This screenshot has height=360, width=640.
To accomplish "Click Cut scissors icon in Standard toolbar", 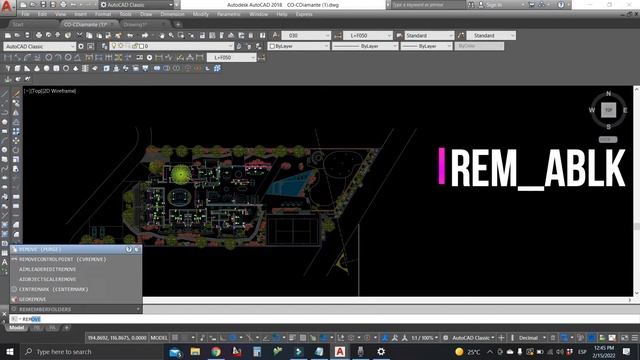I will coord(79,36).
